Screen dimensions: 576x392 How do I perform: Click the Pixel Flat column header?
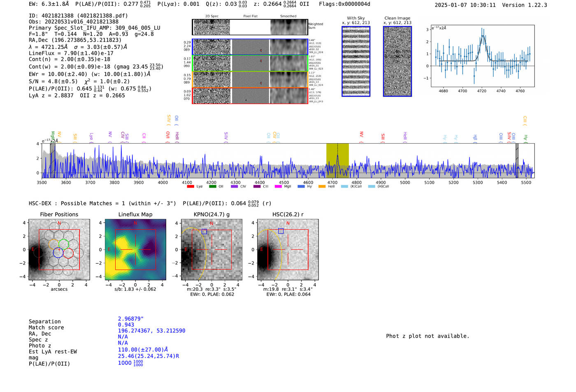[250, 16]
